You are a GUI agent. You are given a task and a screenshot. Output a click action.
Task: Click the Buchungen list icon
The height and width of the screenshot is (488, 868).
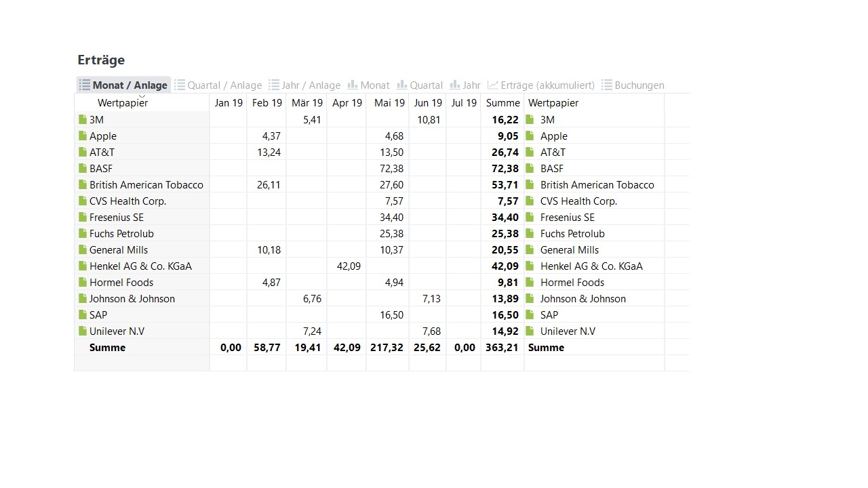(x=607, y=85)
